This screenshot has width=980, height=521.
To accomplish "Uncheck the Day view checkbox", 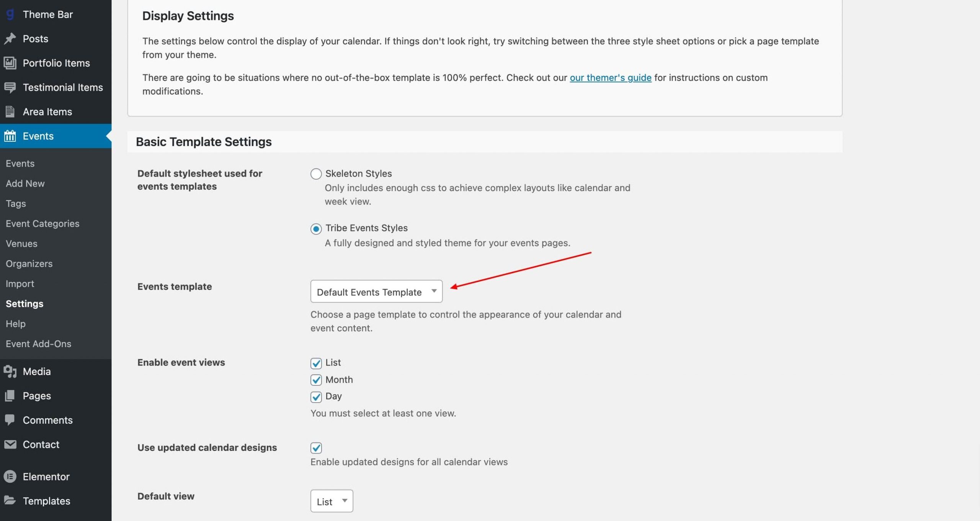I will pyautogui.click(x=316, y=397).
